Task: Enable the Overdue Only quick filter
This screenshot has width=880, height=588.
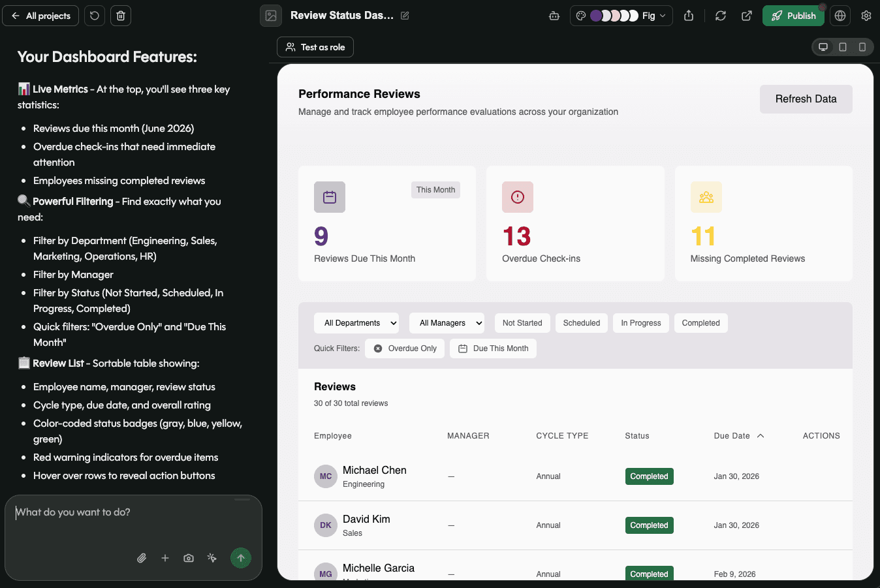Action: 405,348
